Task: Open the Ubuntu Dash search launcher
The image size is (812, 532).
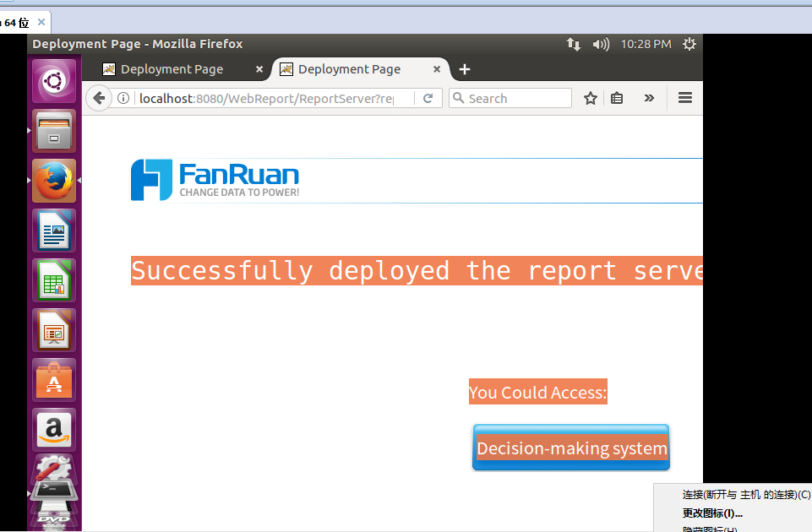Action: (x=54, y=81)
